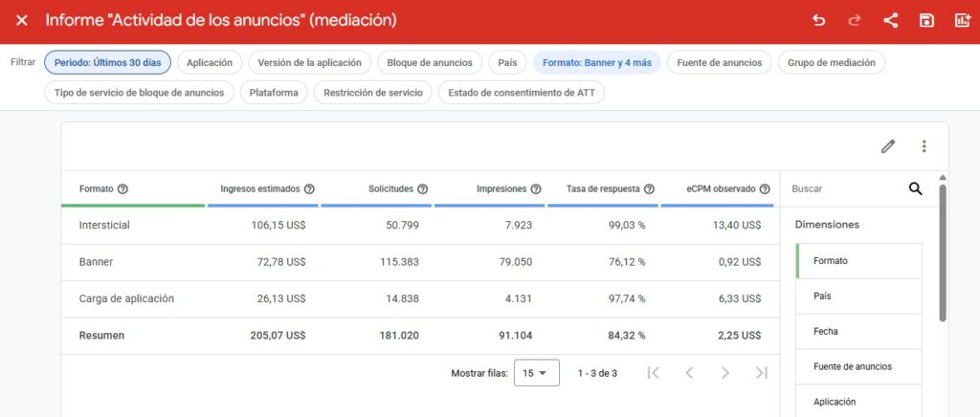Image resolution: width=980 pixels, height=417 pixels.
Task: Select the Fuente de anuncios dimension
Action: (859, 366)
